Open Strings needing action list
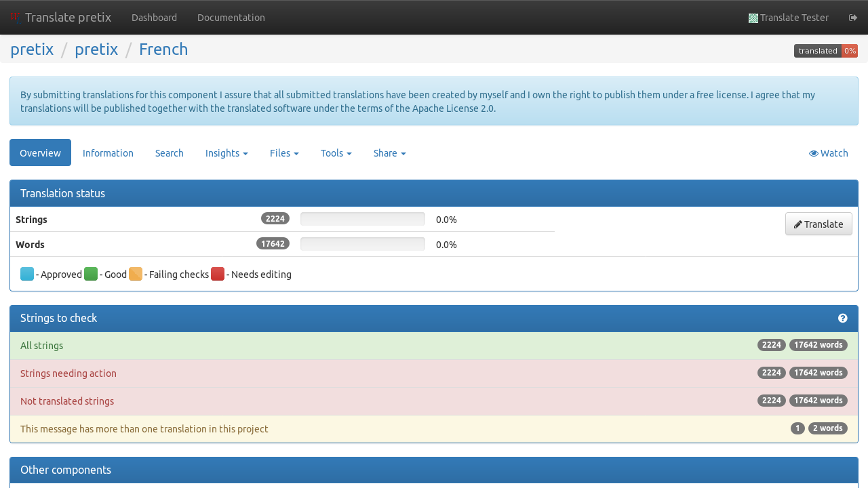Screen dimensions: 868x488 68,373
